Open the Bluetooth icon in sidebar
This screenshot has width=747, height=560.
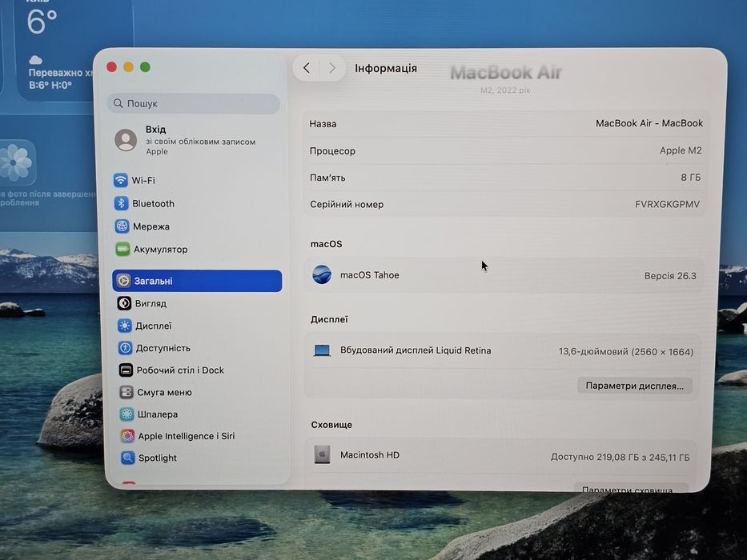pos(121,203)
